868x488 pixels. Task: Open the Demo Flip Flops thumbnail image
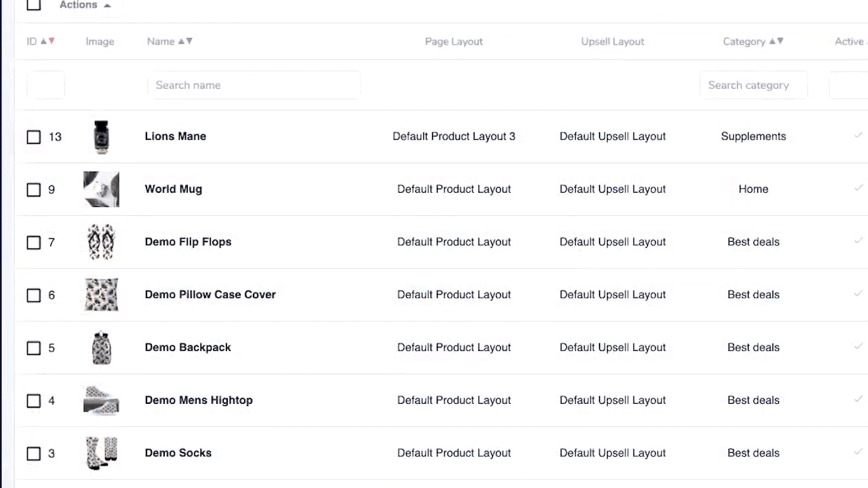101,242
